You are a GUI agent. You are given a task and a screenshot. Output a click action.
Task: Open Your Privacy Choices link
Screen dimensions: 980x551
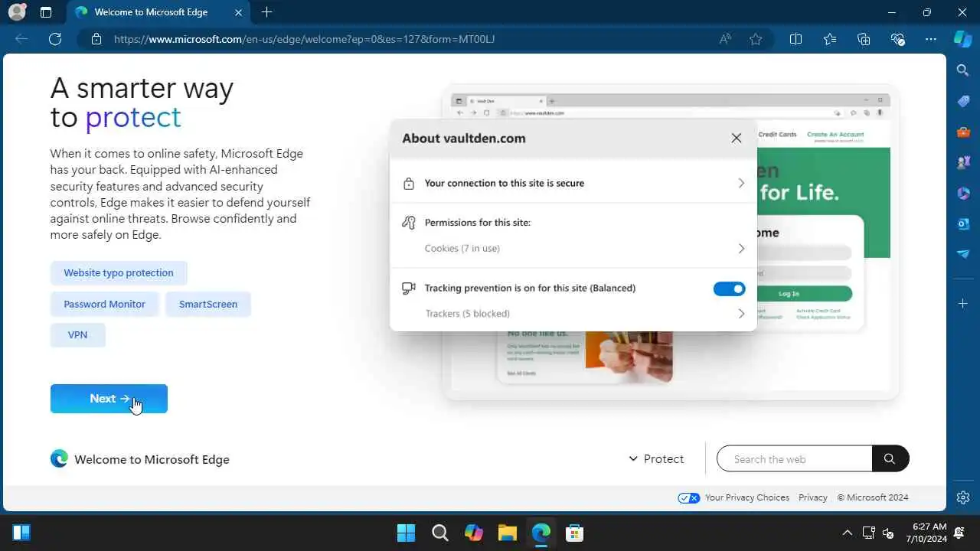747,497
